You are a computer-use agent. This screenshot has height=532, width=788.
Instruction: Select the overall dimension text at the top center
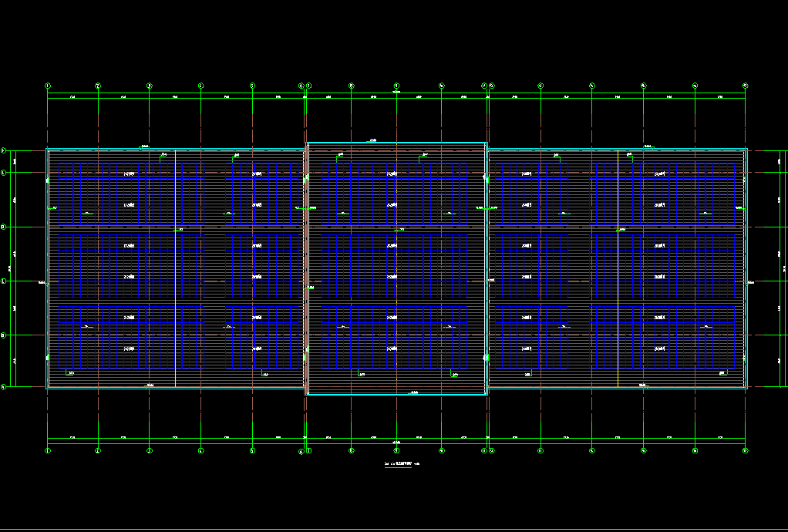click(396, 92)
